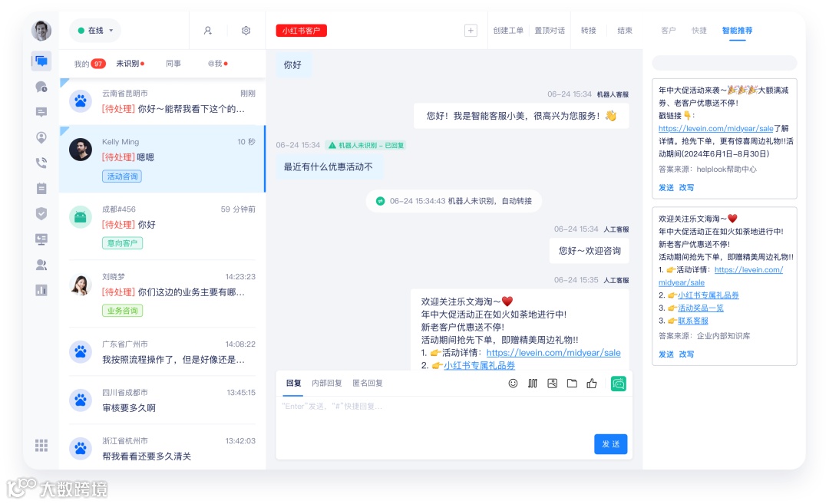Image resolution: width=829 pixels, height=504 pixels.
Task: Switch to the 同事 tab
Action: [x=173, y=64]
